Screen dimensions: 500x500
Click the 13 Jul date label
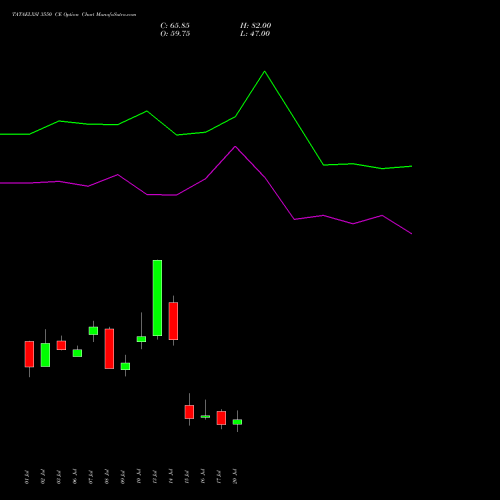tap(155, 477)
